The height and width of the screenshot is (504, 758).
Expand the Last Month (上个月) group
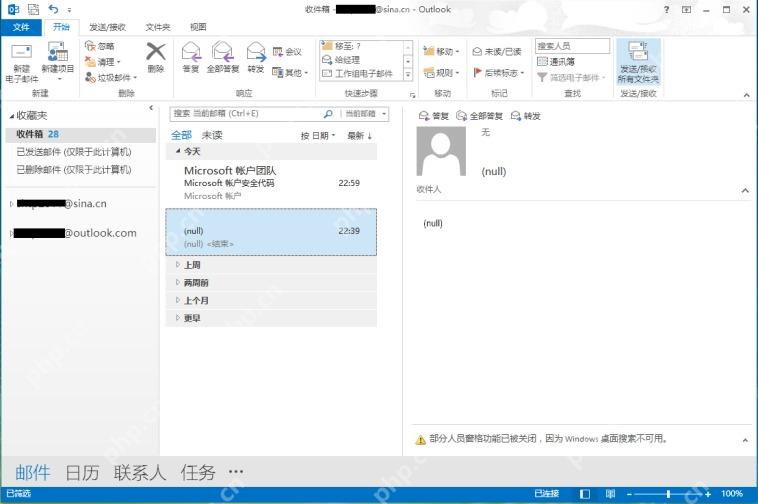coord(178,300)
